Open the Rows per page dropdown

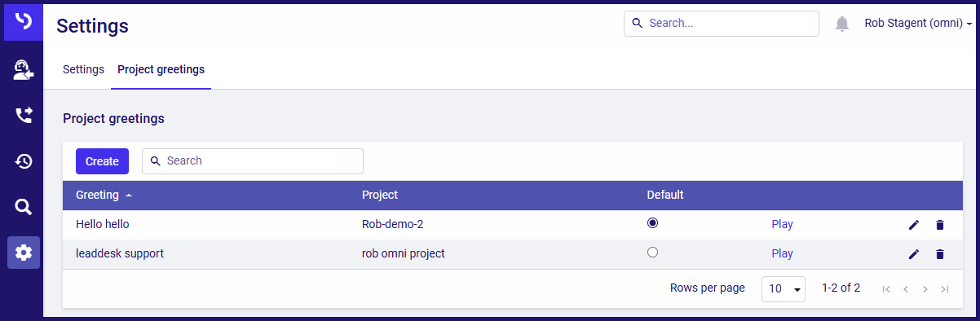784,288
